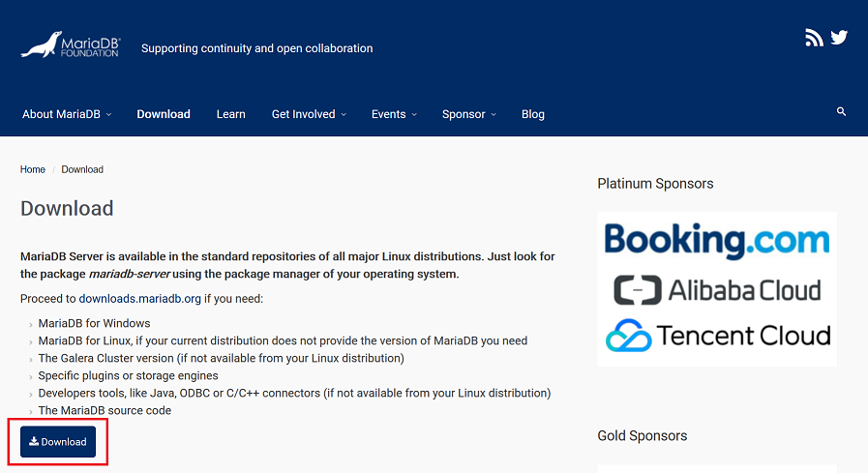868x473 pixels.
Task: Expand the About MariaDB menu
Action: coord(67,114)
